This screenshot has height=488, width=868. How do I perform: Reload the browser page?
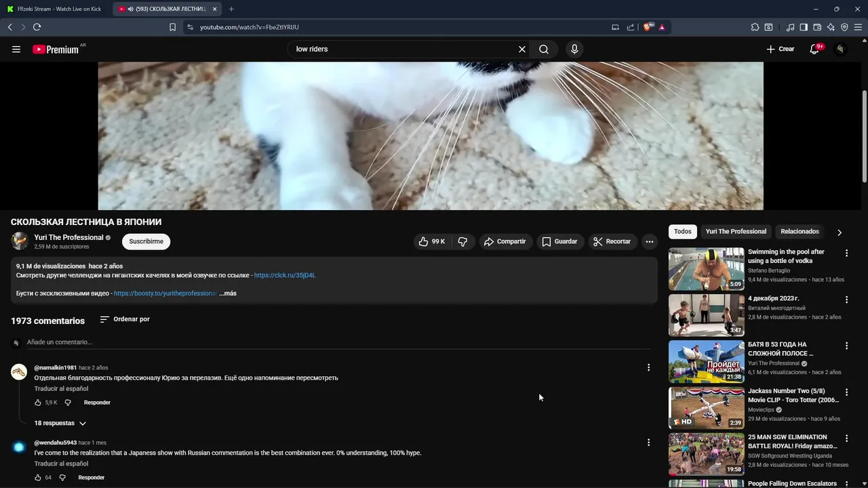37,27
